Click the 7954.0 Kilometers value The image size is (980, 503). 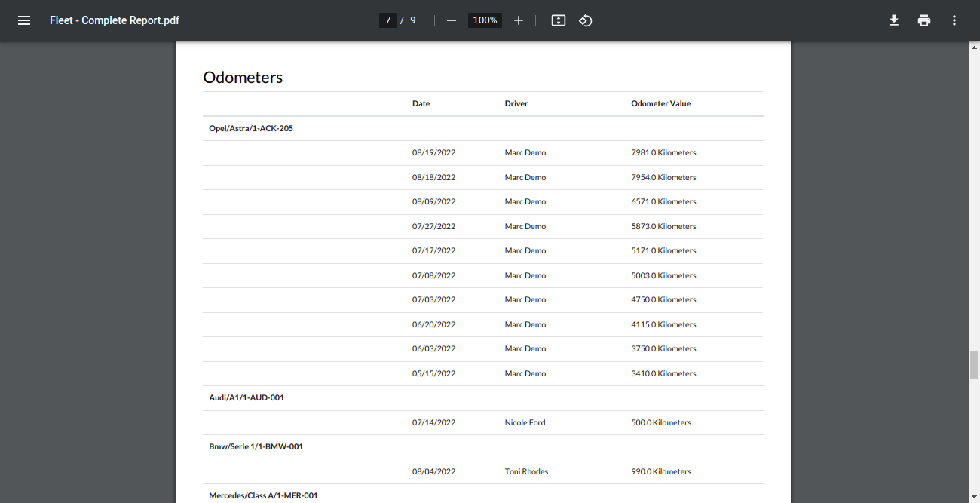(663, 177)
